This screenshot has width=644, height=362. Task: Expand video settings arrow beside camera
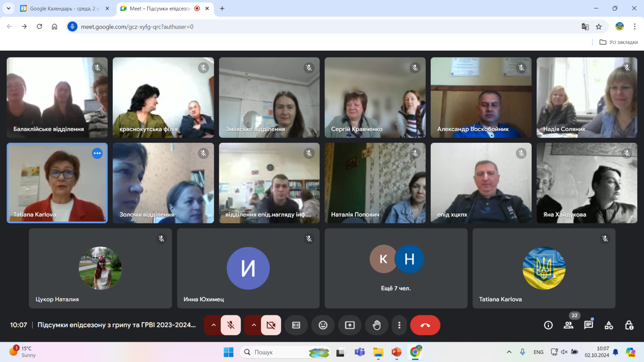[x=254, y=325]
